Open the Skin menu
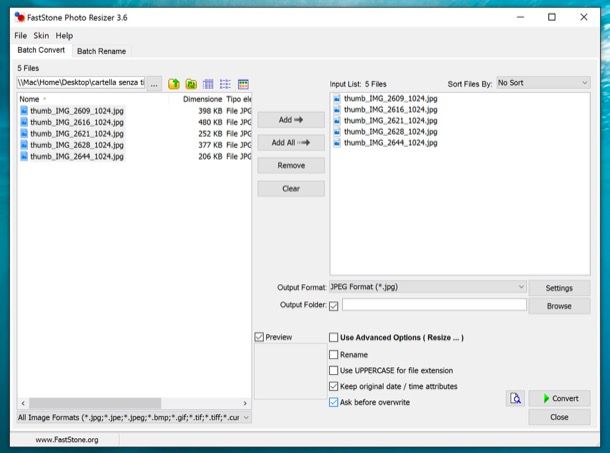Screen dimensions: 610x453 point(41,36)
